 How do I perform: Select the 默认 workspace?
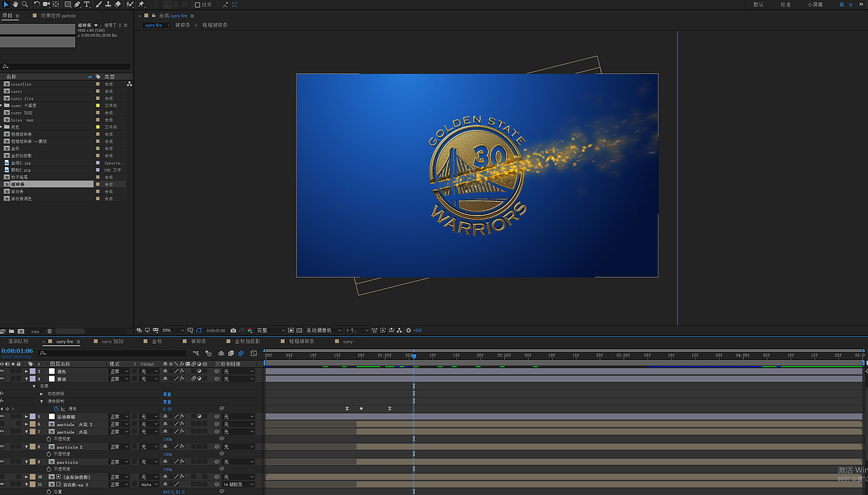click(758, 5)
